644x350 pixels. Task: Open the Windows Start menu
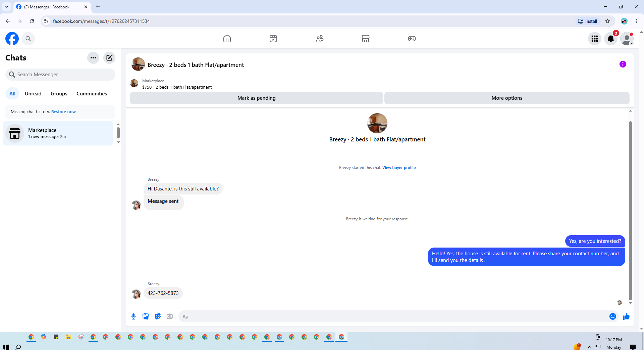point(6,347)
